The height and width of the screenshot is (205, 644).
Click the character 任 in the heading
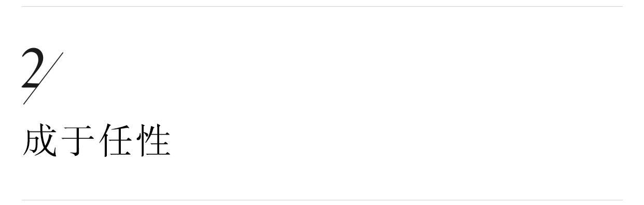pos(116,139)
